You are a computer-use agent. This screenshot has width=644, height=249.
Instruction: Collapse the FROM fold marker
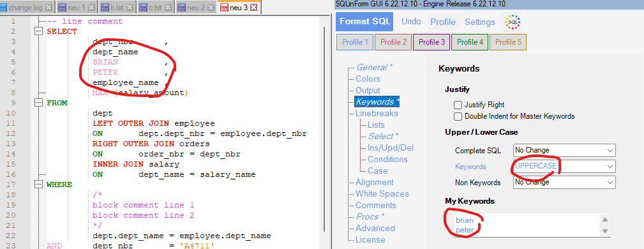[x=38, y=103]
